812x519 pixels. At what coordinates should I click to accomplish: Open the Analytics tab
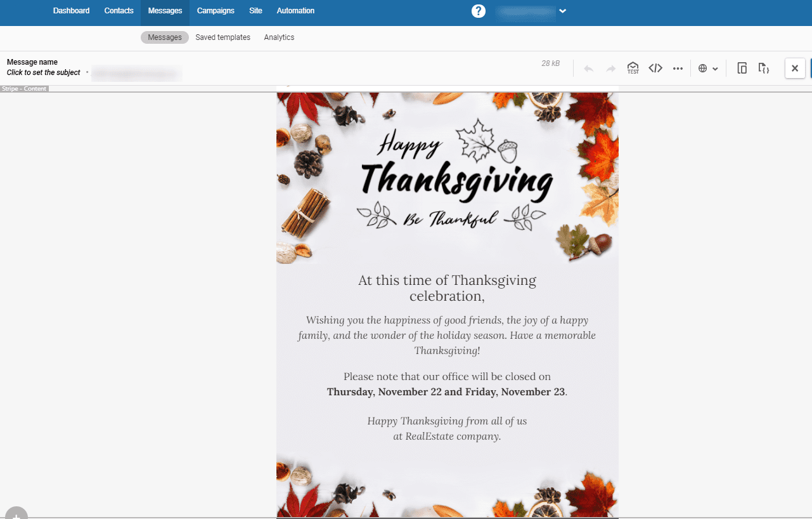click(x=279, y=37)
